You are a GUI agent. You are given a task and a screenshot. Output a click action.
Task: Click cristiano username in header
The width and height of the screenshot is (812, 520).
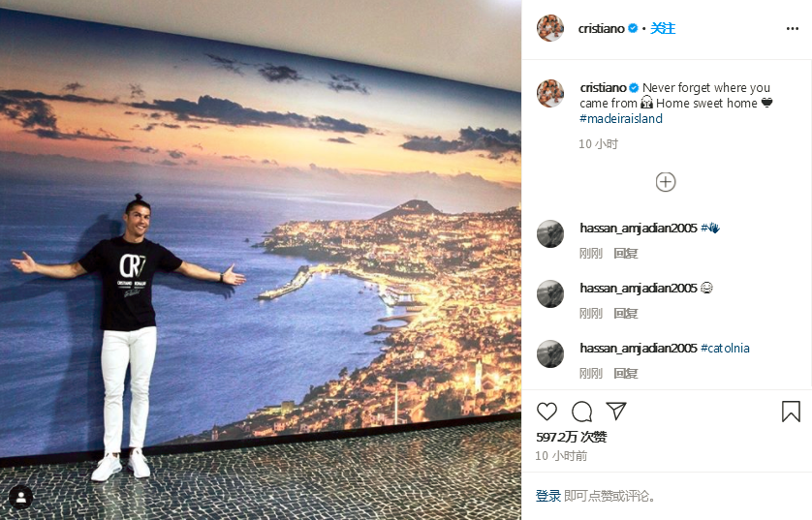[601, 28]
